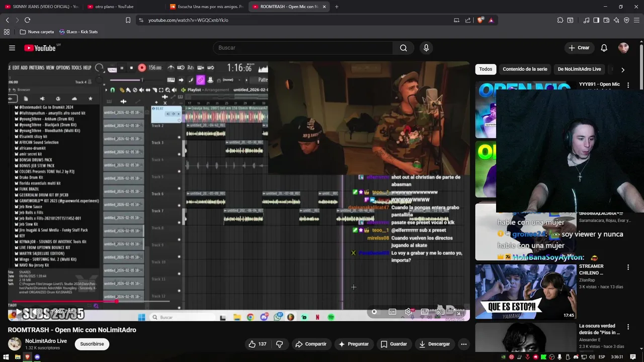Click the YouTube logo to go home
This screenshot has height=362, width=644.
40,48
